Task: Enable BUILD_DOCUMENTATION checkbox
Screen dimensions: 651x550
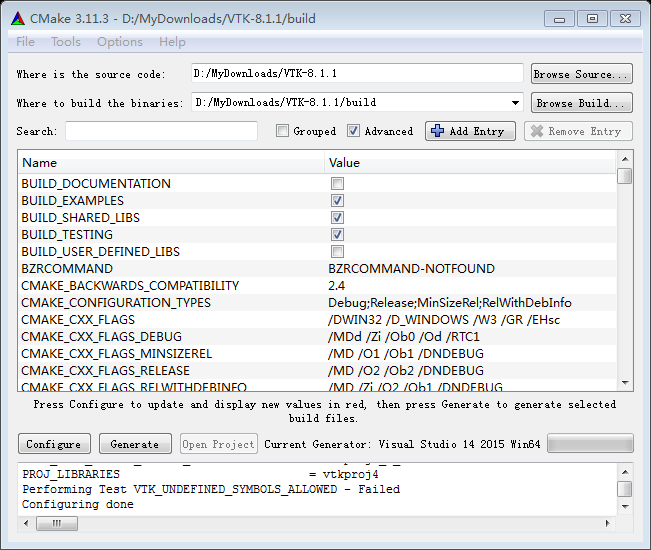Action: 337,183
